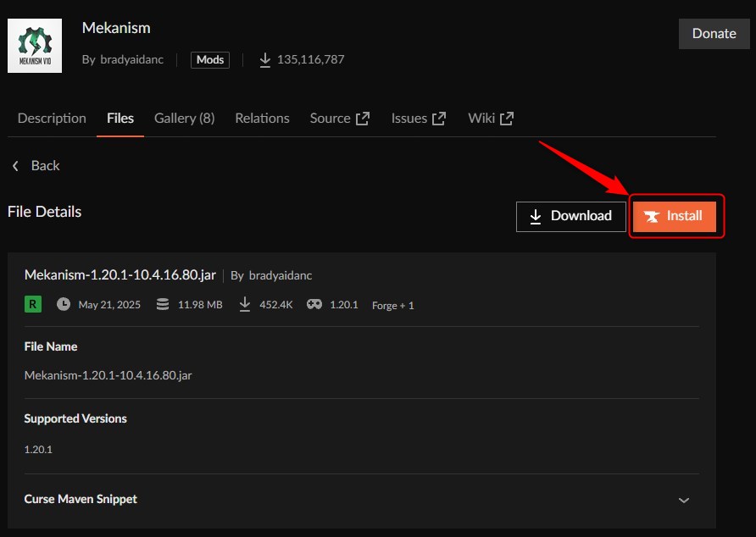Image resolution: width=756 pixels, height=537 pixels.
Task: Open the Wiki external link tab
Action: pos(491,118)
